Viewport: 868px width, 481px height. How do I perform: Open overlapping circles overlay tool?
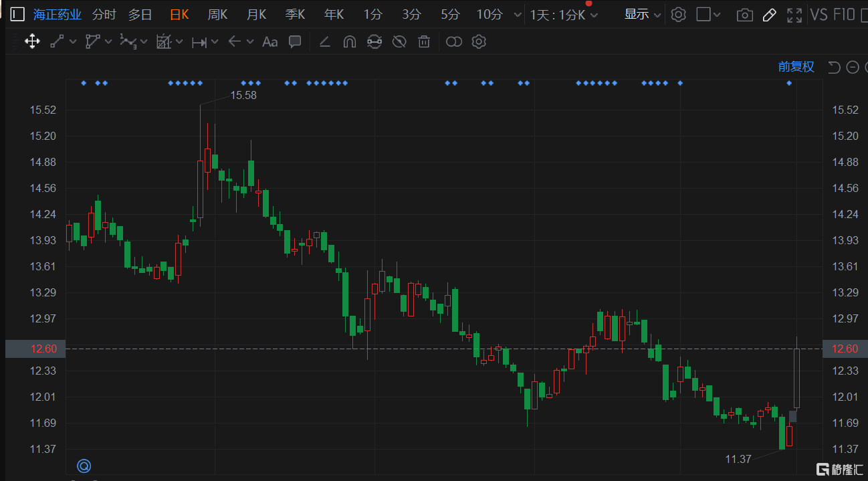click(x=454, y=42)
